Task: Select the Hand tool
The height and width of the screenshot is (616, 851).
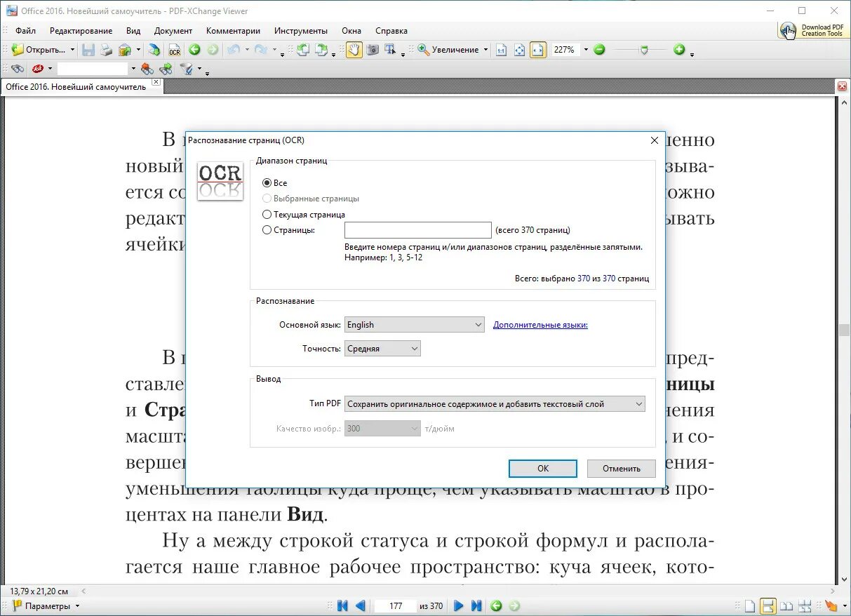Action: click(x=354, y=50)
